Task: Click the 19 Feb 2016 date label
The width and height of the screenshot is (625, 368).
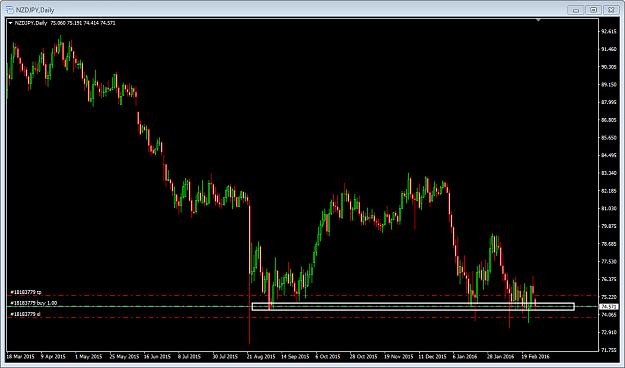Action: [536, 356]
